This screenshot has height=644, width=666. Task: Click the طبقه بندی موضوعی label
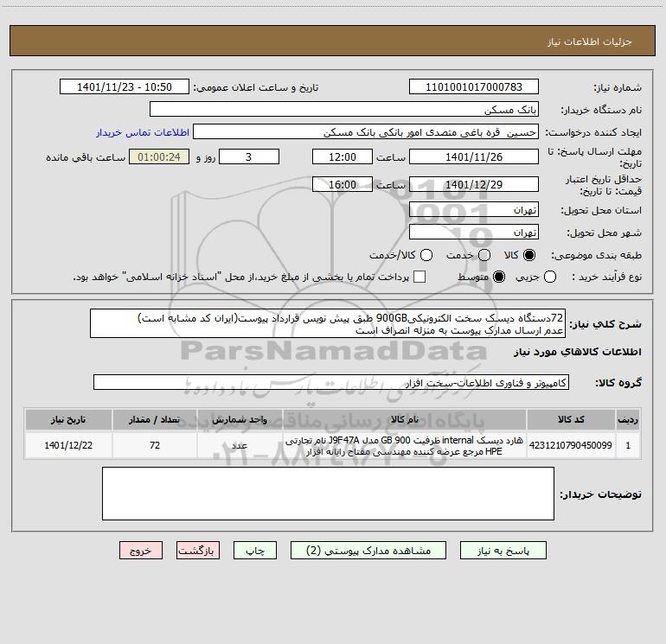pyautogui.click(x=596, y=255)
